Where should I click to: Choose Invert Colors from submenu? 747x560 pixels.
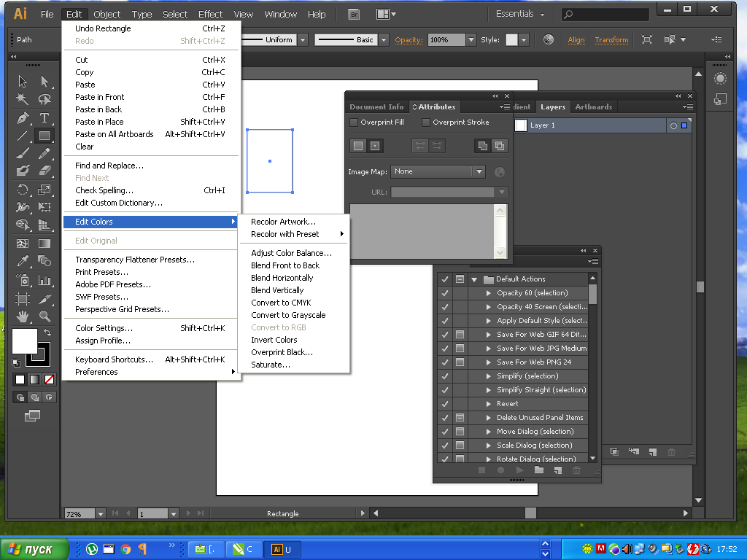(274, 340)
